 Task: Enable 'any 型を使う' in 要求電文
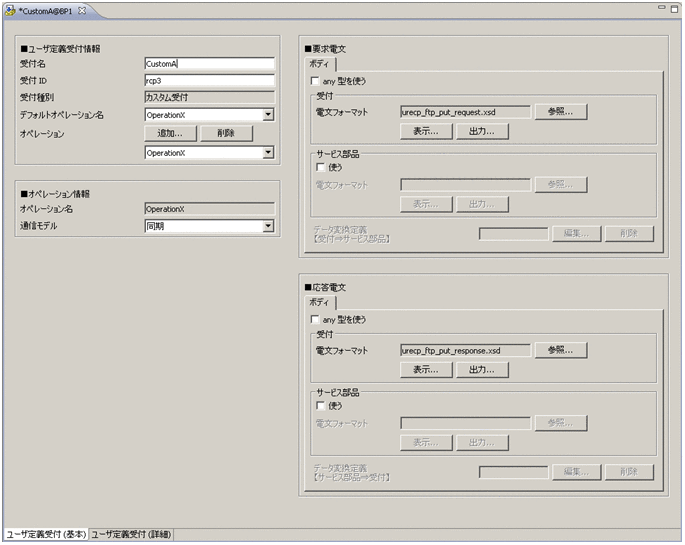pos(316,81)
